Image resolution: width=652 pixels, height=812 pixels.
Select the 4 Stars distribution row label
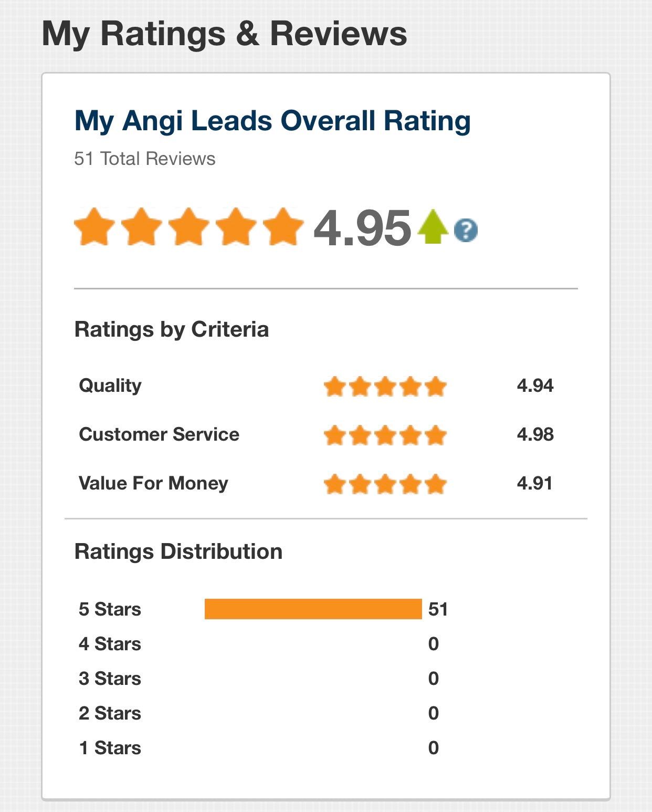click(110, 644)
